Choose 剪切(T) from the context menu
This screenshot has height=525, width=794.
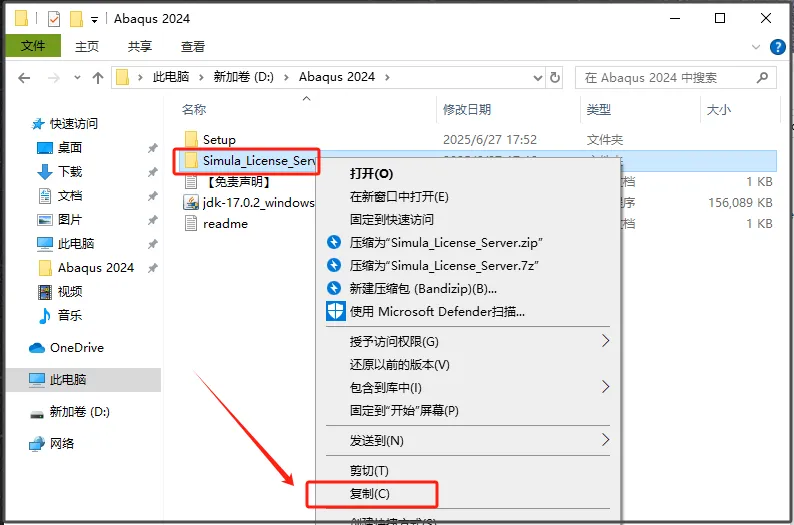point(369,471)
